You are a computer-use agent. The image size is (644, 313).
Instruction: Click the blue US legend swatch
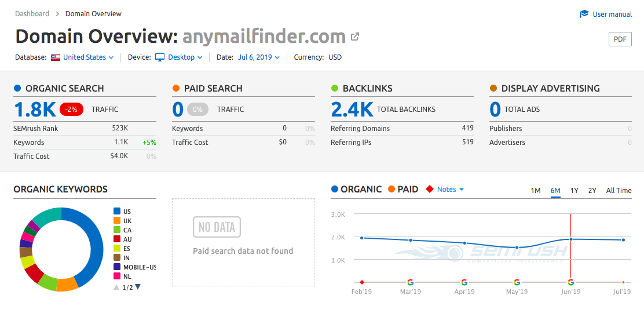coord(117,212)
